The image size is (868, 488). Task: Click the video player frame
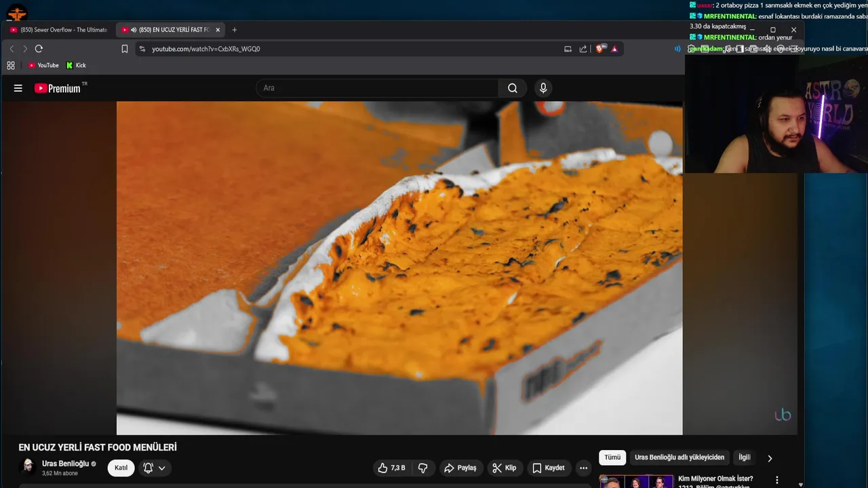399,268
